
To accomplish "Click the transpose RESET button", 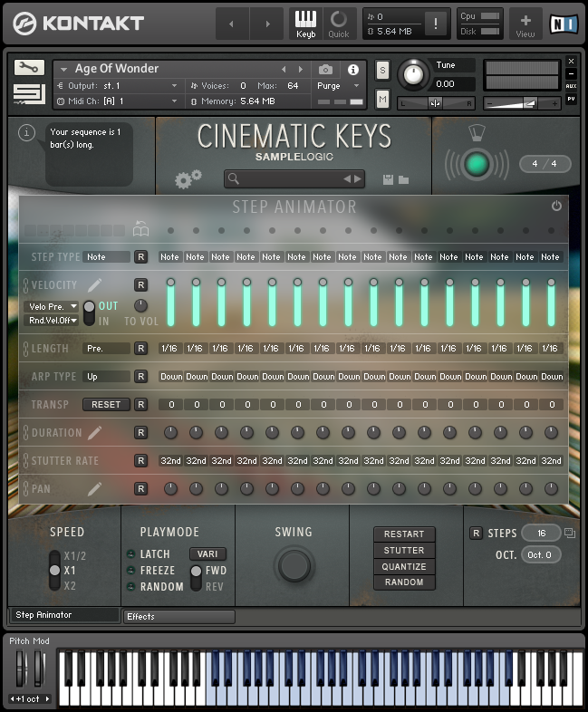I will 106,405.
